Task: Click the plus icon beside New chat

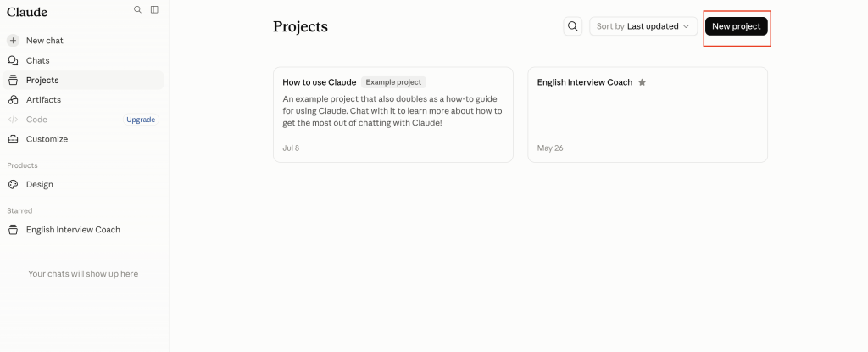Action: pos(14,41)
